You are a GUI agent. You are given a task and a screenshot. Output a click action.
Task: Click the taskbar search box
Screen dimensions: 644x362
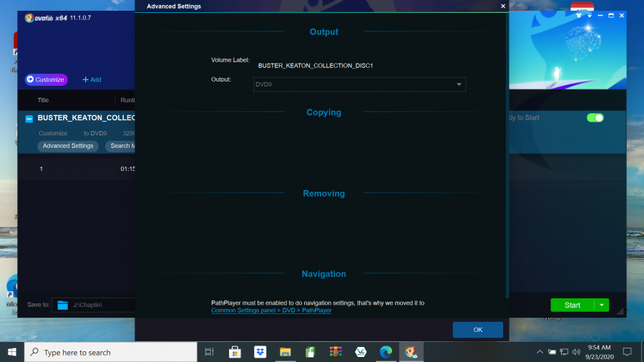tap(111, 352)
